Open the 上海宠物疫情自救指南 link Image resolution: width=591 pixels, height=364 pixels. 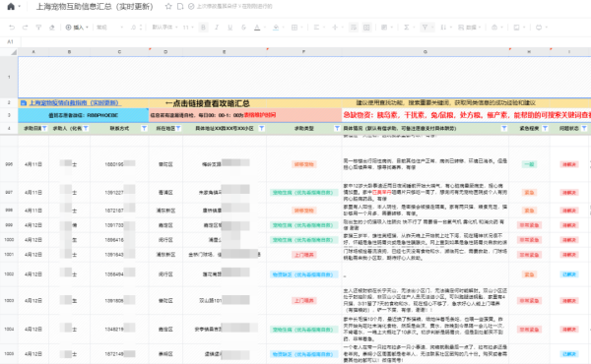[74, 102]
